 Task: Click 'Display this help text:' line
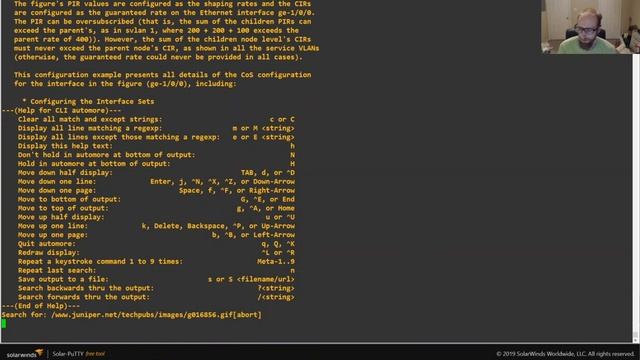tap(156, 146)
